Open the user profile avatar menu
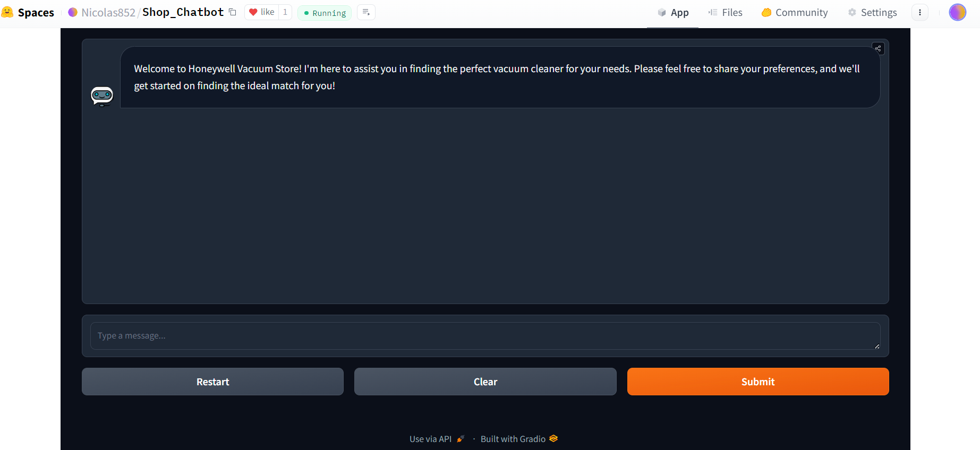 pos(957,12)
